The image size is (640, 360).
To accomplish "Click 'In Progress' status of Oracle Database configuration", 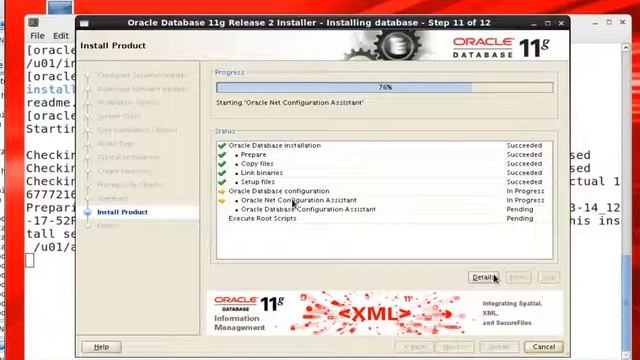I will 525,191.
